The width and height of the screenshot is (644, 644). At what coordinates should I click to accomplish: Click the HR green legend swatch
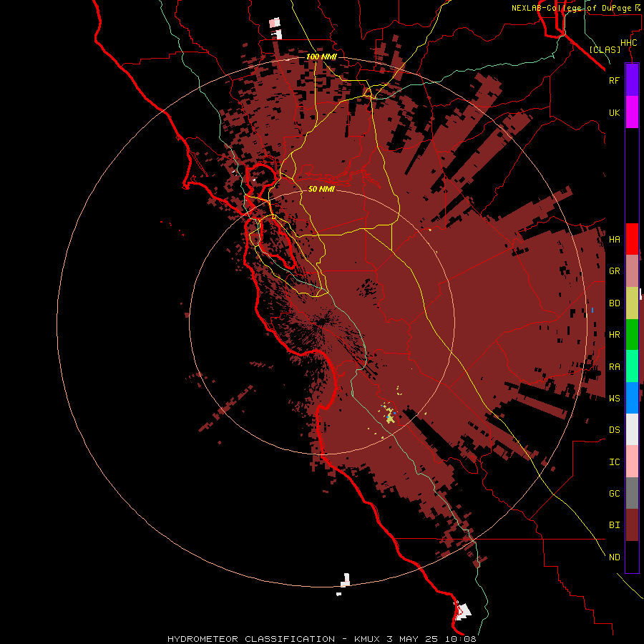coord(632,335)
